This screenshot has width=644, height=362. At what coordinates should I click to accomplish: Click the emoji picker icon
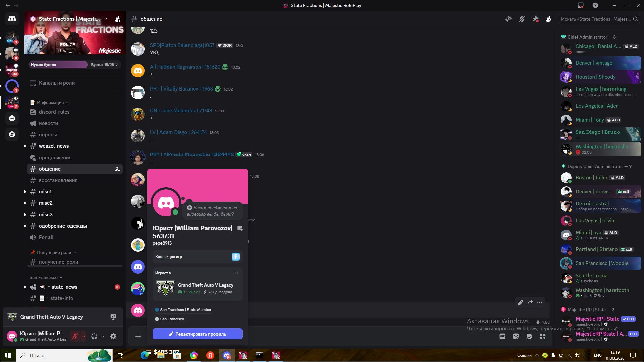pyautogui.click(x=529, y=336)
